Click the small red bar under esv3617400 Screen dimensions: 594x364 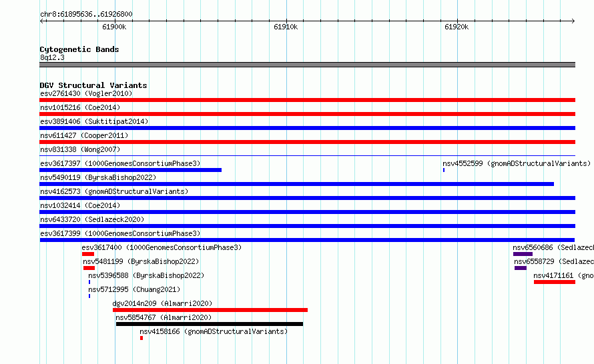(x=88, y=254)
